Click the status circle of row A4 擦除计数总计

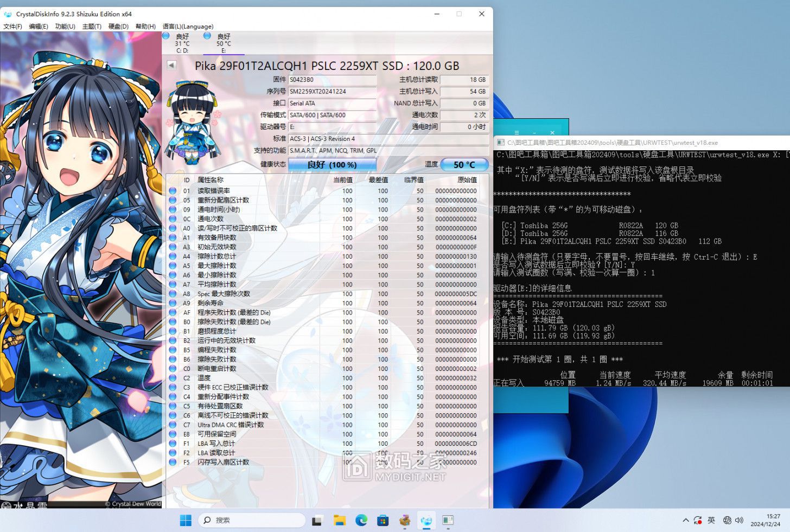point(173,257)
